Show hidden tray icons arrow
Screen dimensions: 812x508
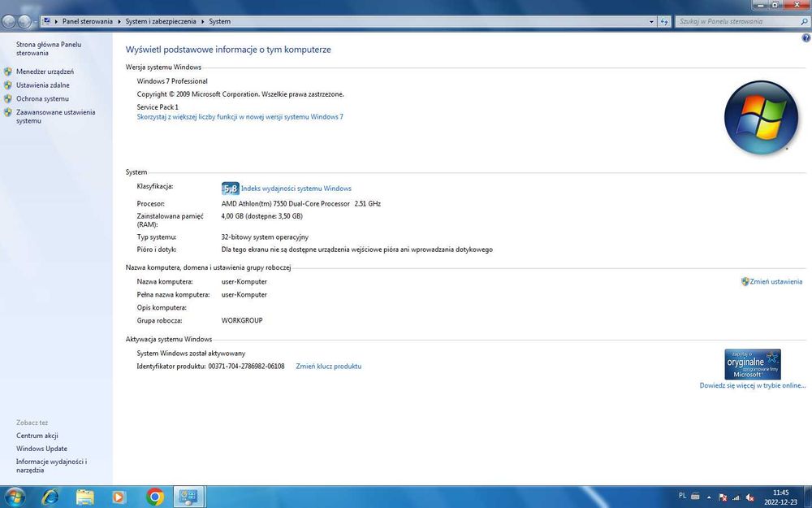(x=709, y=497)
